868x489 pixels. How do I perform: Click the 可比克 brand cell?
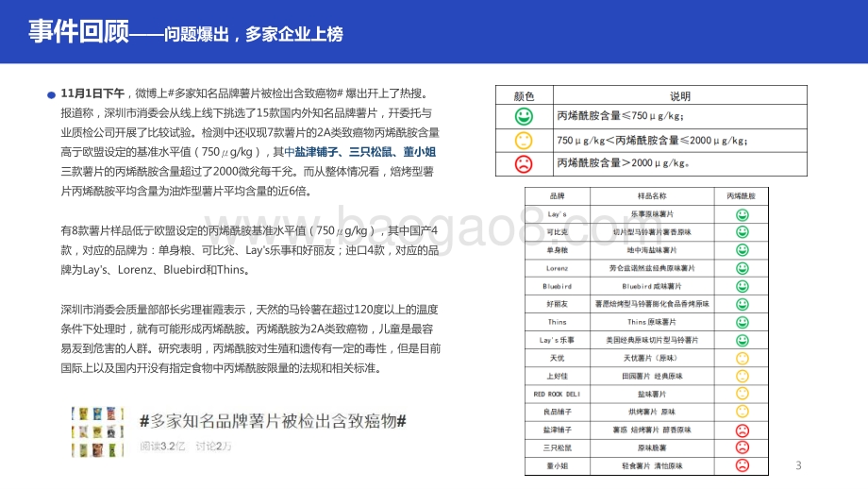click(557, 232)
